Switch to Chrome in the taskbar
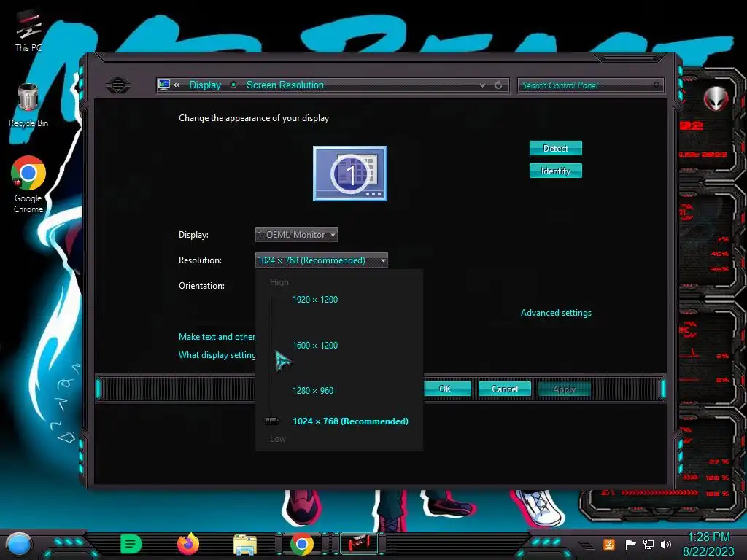Image resolution: width=747 pixels, height=560 pixels. [301, 544]
